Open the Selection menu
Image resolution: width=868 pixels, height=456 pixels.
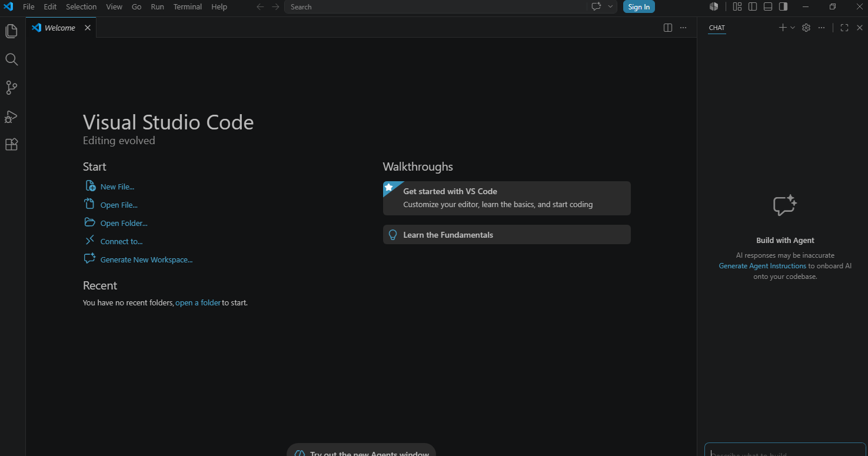pos(81,7)
